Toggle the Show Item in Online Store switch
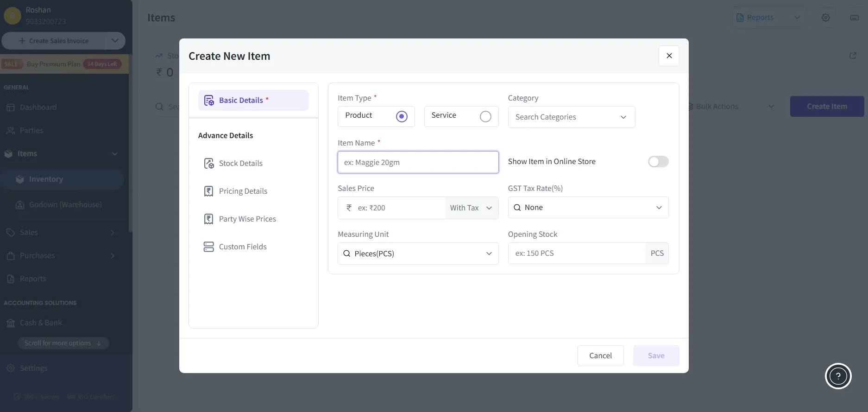 [x=658, y=161]
